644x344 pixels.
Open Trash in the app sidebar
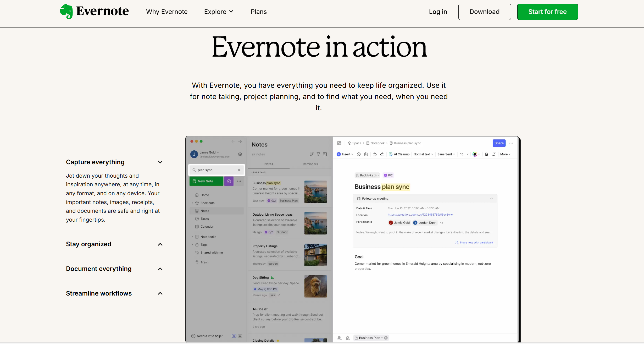pyautogui.click(x=204, y=262)
